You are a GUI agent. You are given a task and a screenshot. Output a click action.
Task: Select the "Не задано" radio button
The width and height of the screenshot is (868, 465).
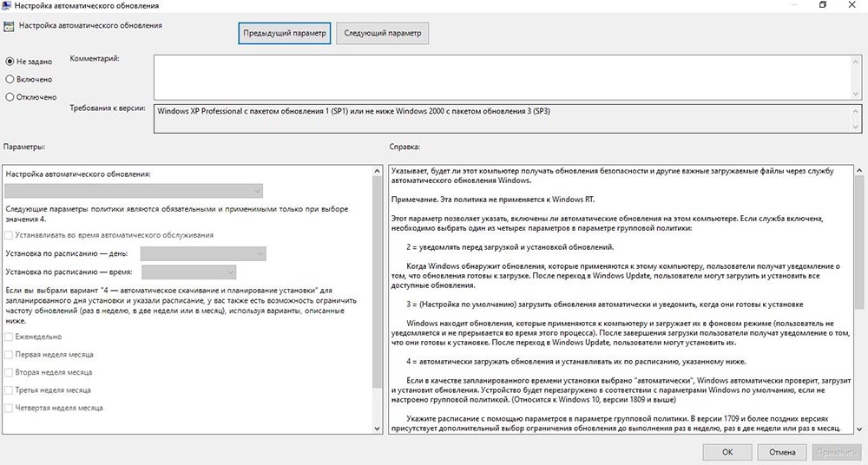point(10,62)
